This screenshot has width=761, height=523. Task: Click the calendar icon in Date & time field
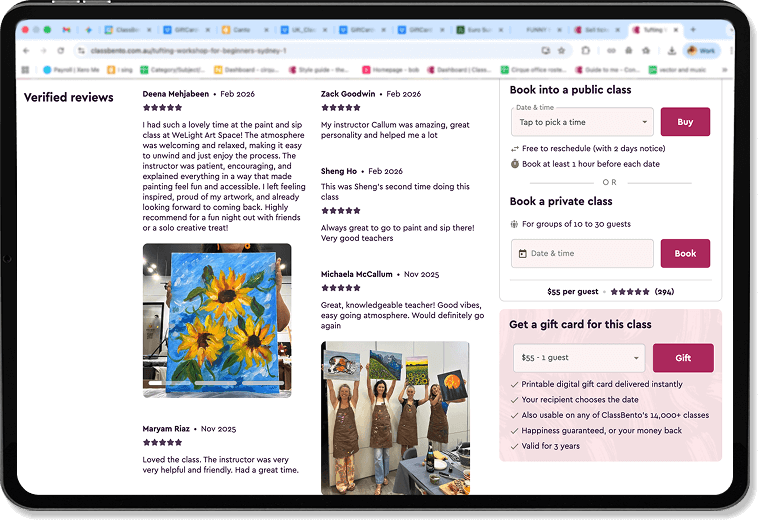pos(522,253)
